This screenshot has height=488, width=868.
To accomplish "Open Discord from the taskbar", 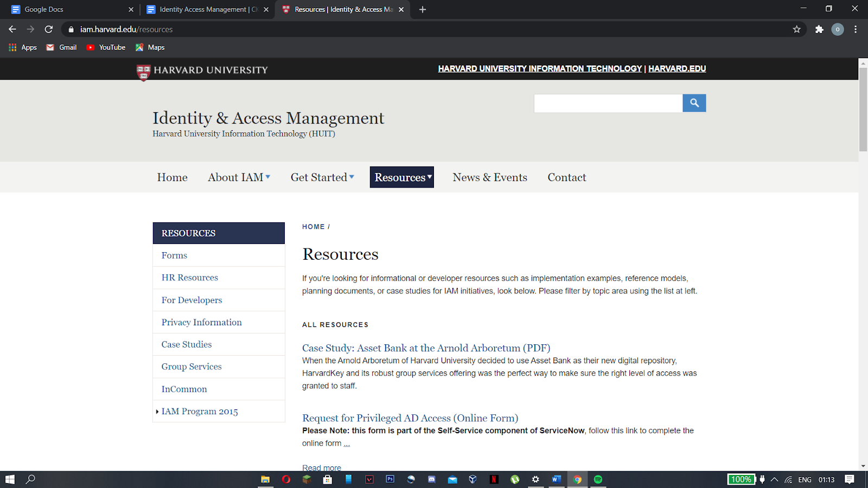I will [432, 479].
